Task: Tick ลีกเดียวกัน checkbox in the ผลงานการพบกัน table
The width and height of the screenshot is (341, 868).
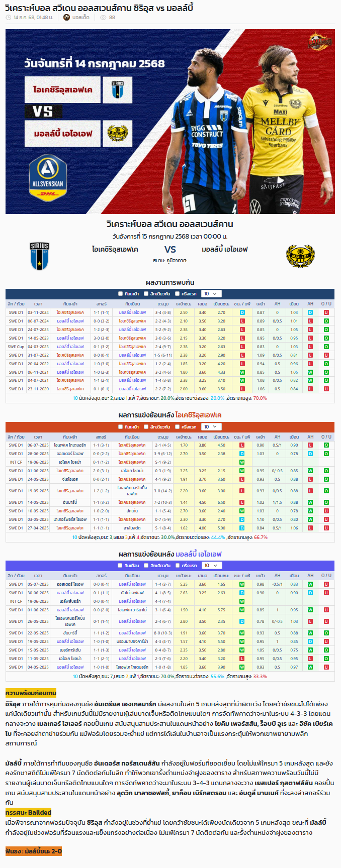Action: tap(146, 294)
